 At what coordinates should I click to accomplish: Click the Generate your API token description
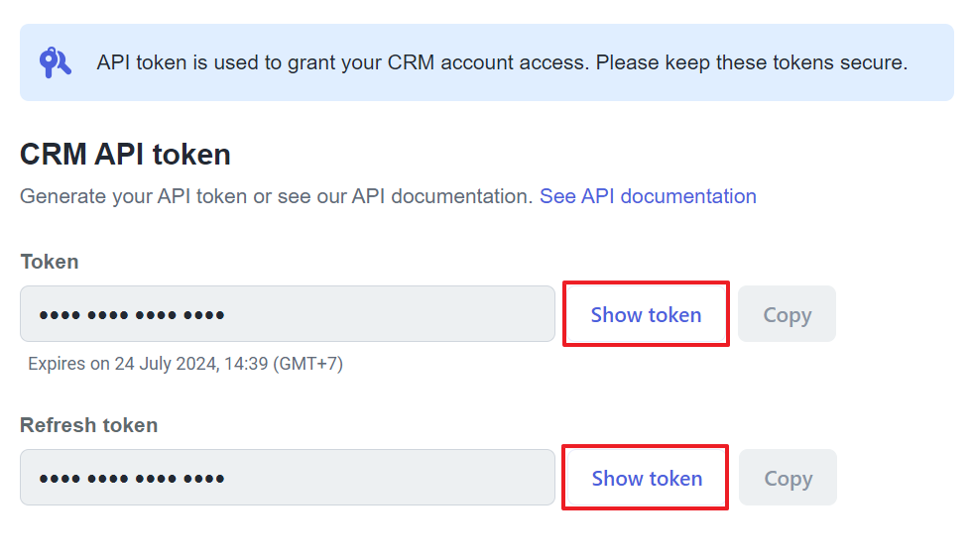277,196
